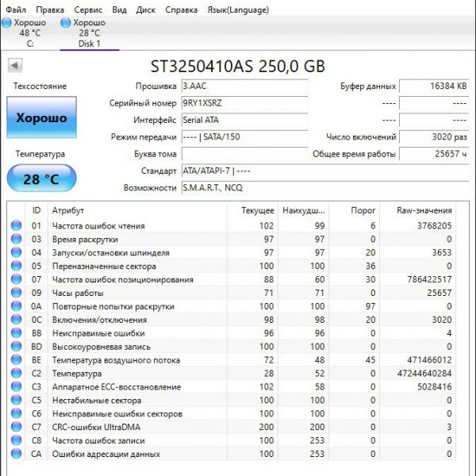Open the Вид menu
Screen dimensions: 476x476
point(119,10)
